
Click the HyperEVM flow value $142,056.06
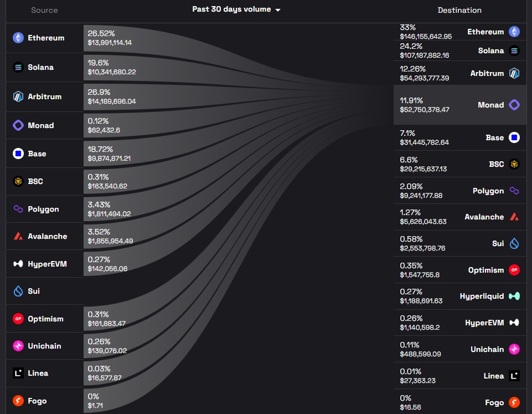click(107, 269)
